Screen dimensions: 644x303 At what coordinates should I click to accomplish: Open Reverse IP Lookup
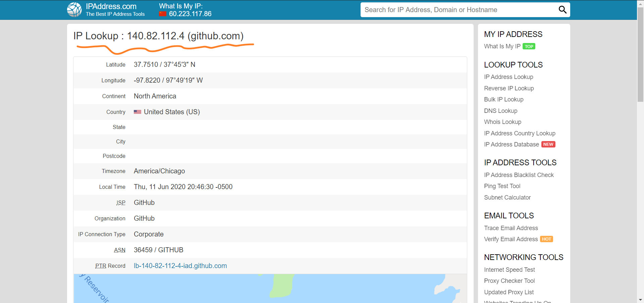pos(509,88)
